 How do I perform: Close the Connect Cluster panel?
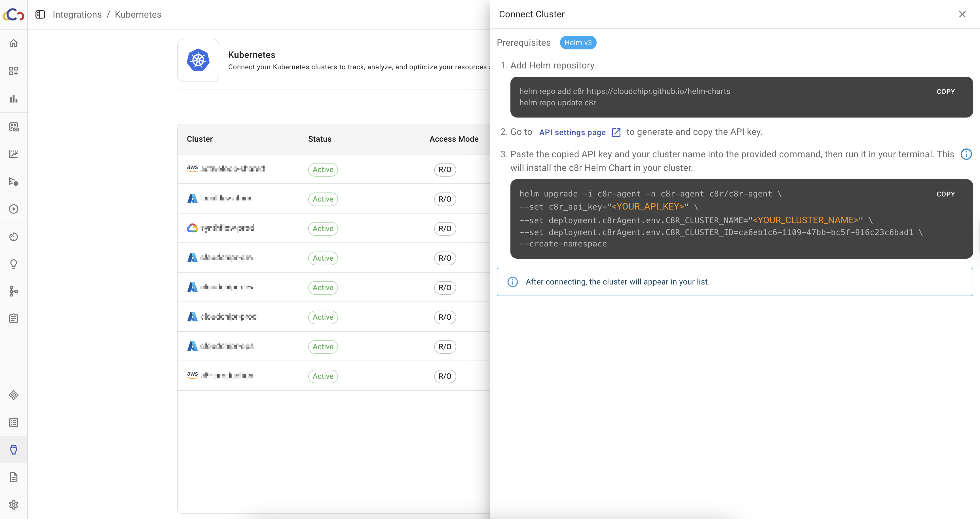962,14
